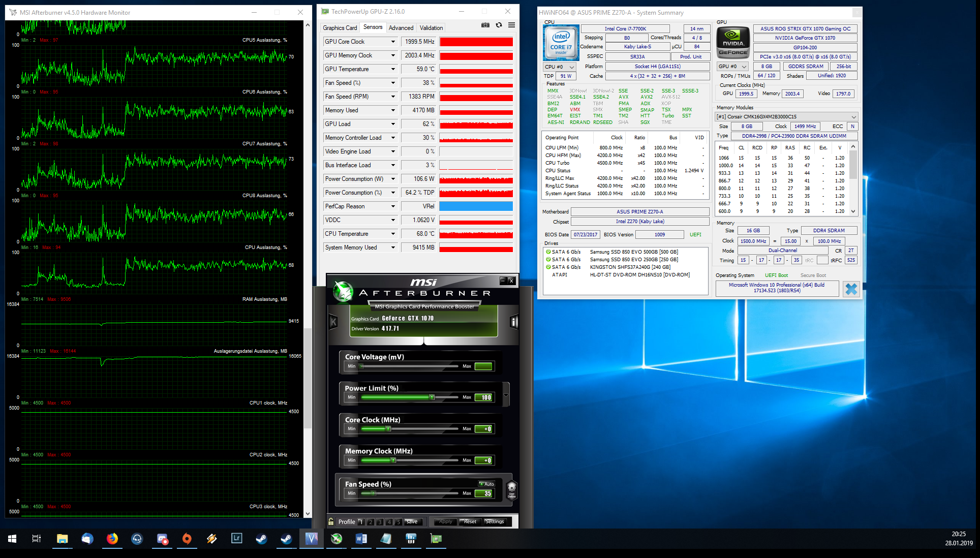Toggle the fan speed Auto button
The image size is (980, 558).
[486, 484]
